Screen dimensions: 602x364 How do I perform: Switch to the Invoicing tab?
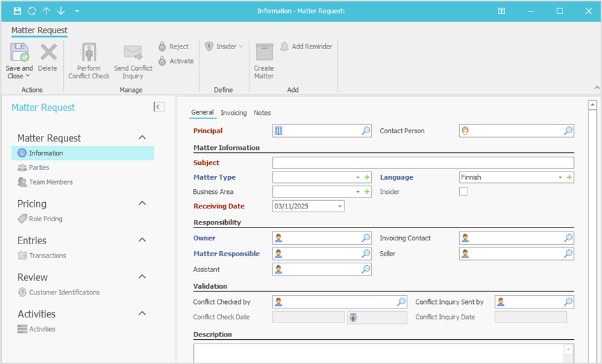233,113
